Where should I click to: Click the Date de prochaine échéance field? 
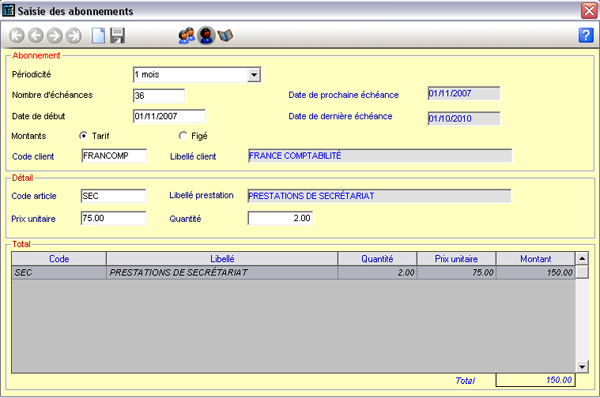point(464,93)
